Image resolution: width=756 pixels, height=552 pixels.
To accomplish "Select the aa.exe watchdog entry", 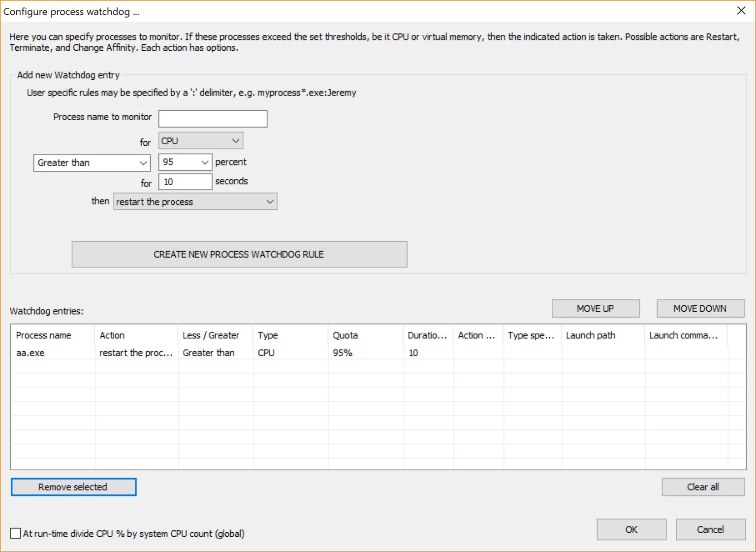I will [x=31, y=353].
